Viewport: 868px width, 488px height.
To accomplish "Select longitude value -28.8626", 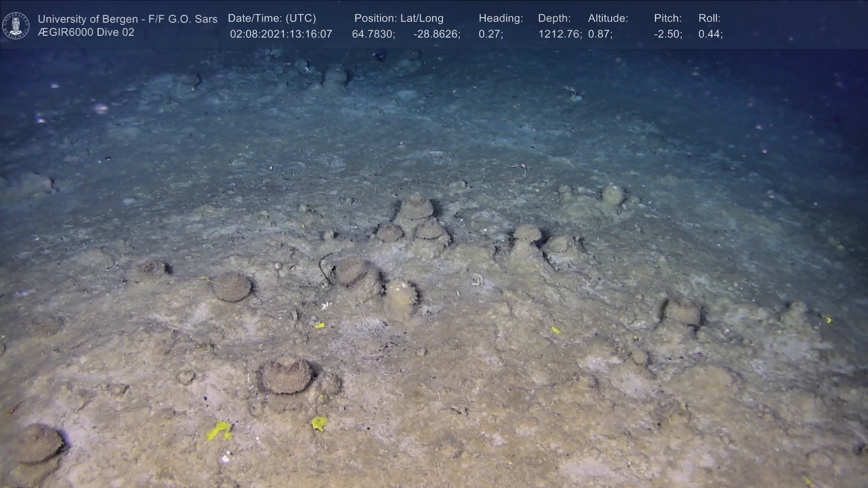I will click(437, 34).
